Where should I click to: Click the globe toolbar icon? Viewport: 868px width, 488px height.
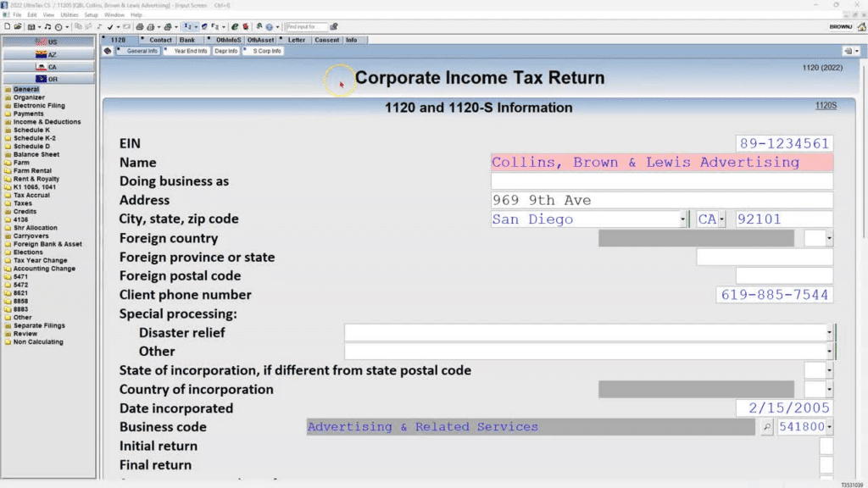point(269,26)
